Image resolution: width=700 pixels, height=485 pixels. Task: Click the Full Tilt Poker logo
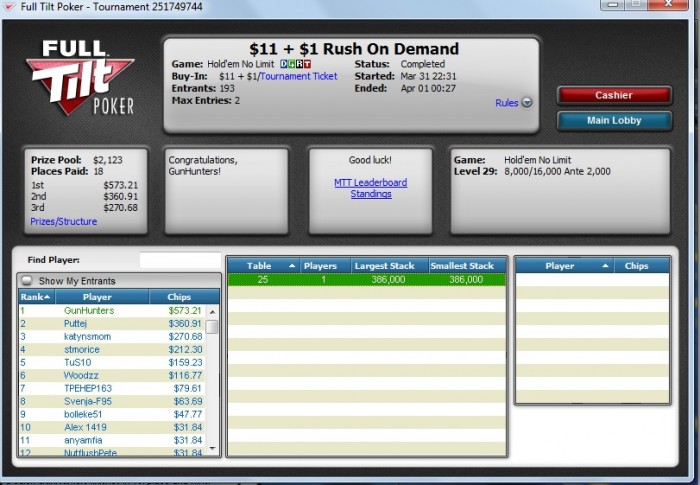point(82,77)
